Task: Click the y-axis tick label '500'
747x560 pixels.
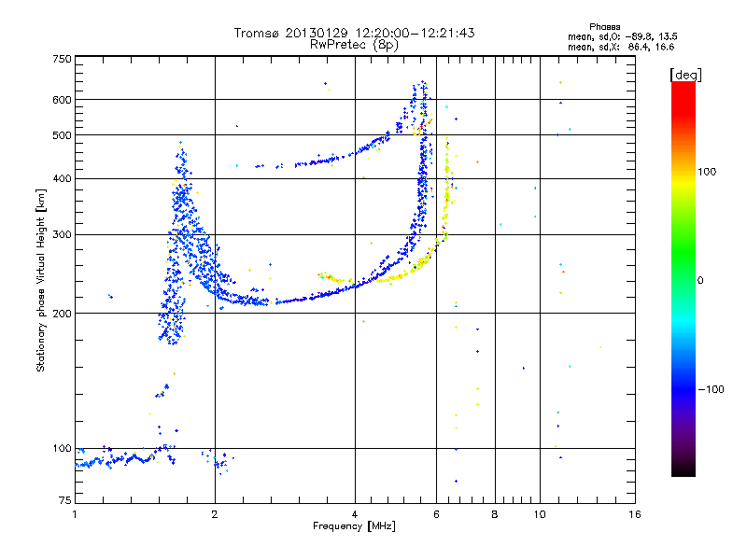Action: [x=62, y=135]
